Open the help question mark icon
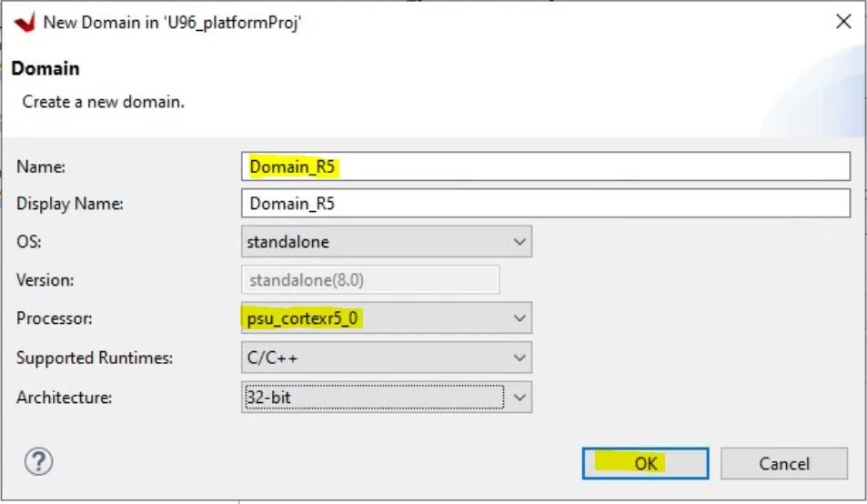Viewport: 867px width, 504px height. [38, 462]
